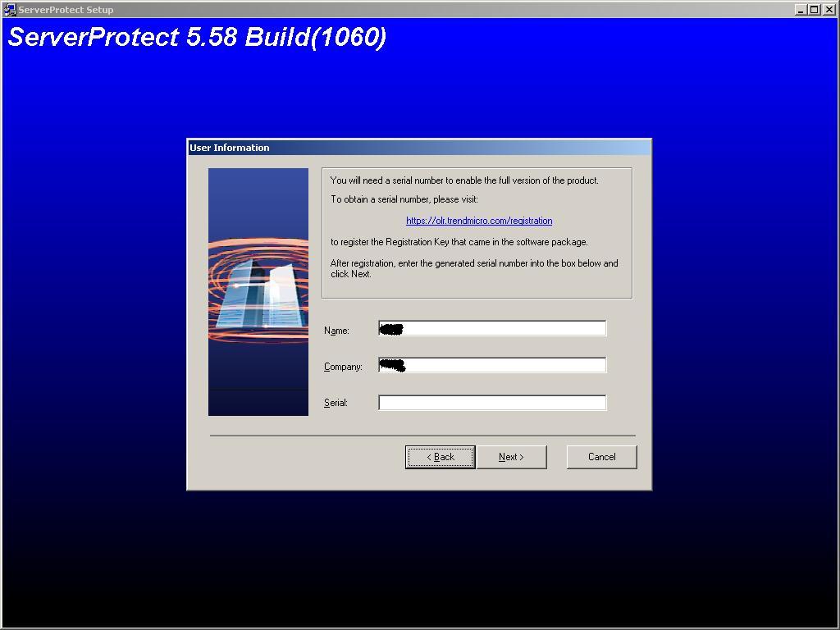Click the Name input field
Viewport: 840px width, 630px height.
click(491, 327)
